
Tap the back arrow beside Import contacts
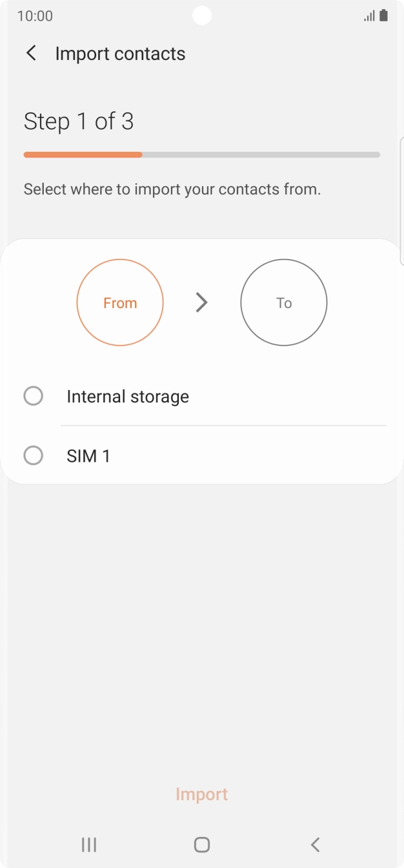point(31,53)
